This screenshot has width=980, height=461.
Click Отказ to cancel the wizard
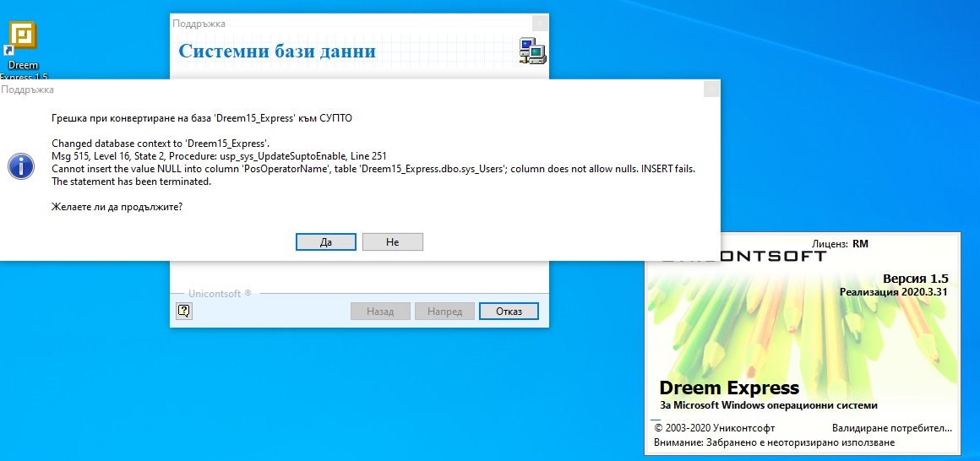508,311
